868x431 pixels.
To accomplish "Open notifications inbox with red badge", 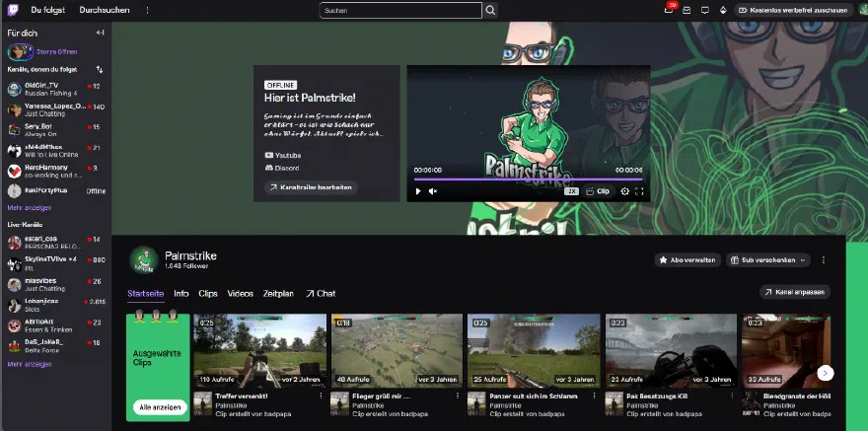I will (669, 10).
